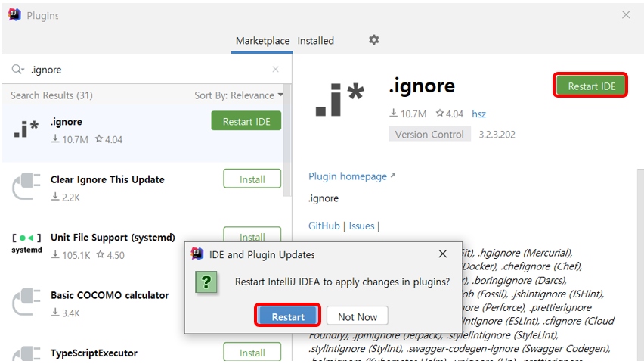644x364 pixels.
Task: Select Clear Ignore This Update title
Action: (107, 180)
